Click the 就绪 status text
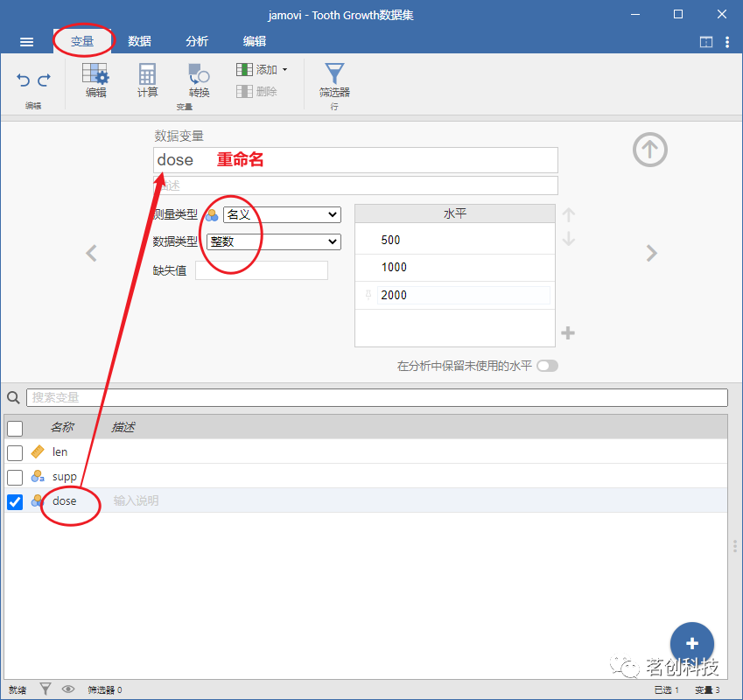743x700 pixels. point(18,689)
